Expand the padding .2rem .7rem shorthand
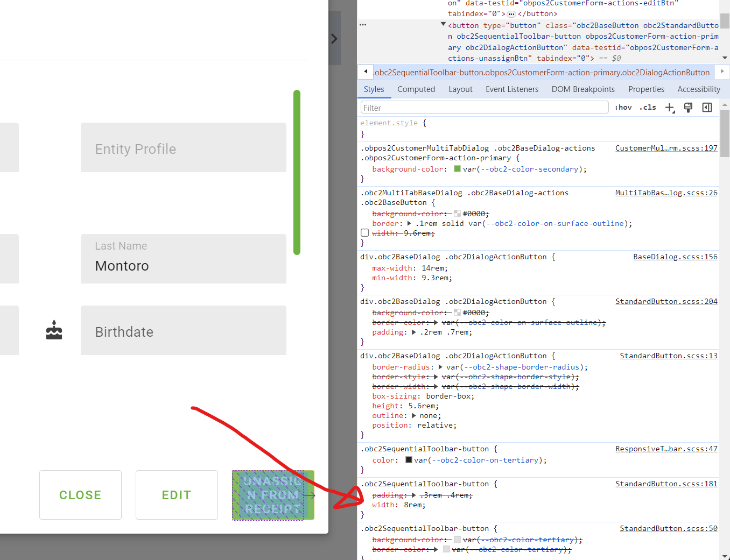 tap(414, 332)
